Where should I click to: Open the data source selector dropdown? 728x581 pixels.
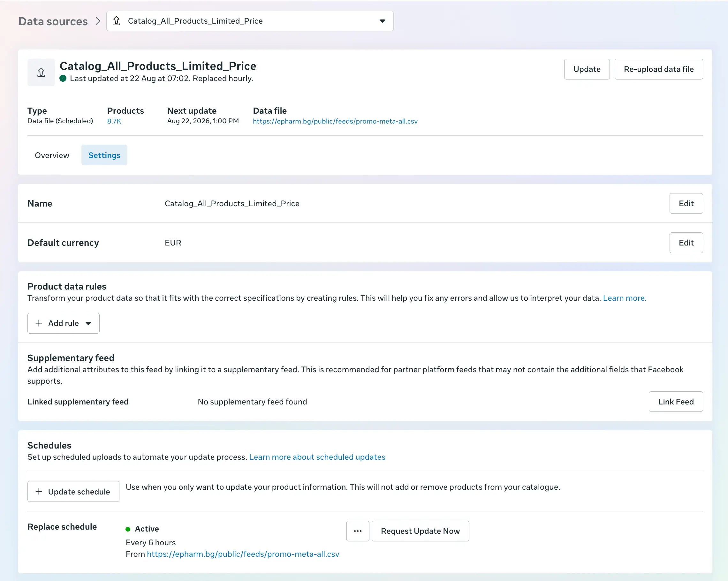tap(250, 21)
